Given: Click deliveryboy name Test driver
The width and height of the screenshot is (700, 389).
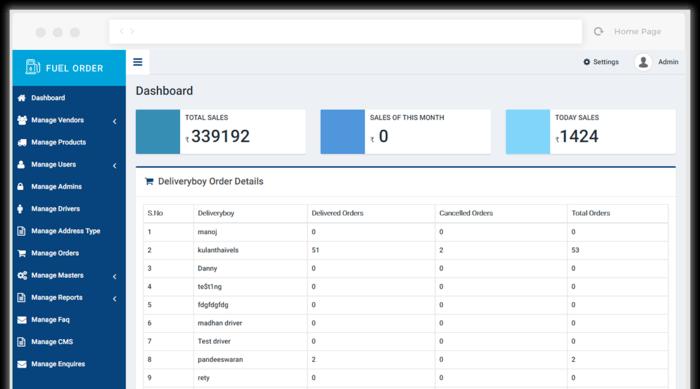Looking at the screenshot, I should click(214, 341).
